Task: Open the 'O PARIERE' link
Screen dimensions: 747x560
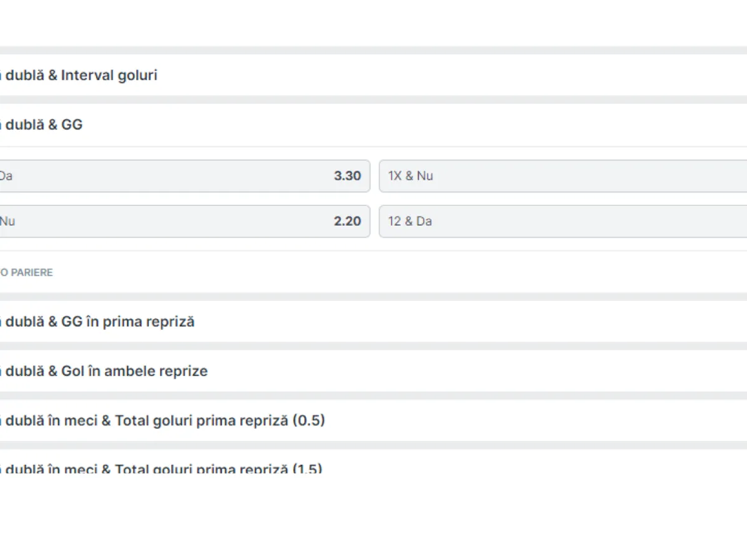Action: click(x=26, y=273)
